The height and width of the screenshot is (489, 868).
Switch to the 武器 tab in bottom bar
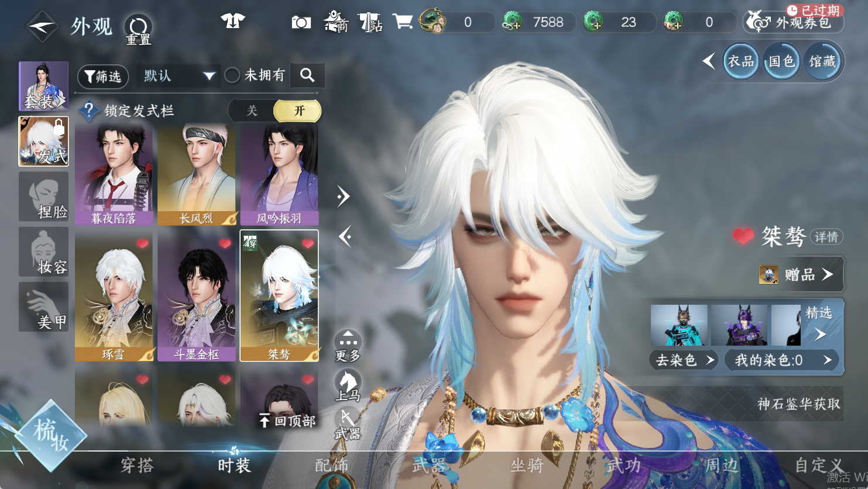[429, 466]
